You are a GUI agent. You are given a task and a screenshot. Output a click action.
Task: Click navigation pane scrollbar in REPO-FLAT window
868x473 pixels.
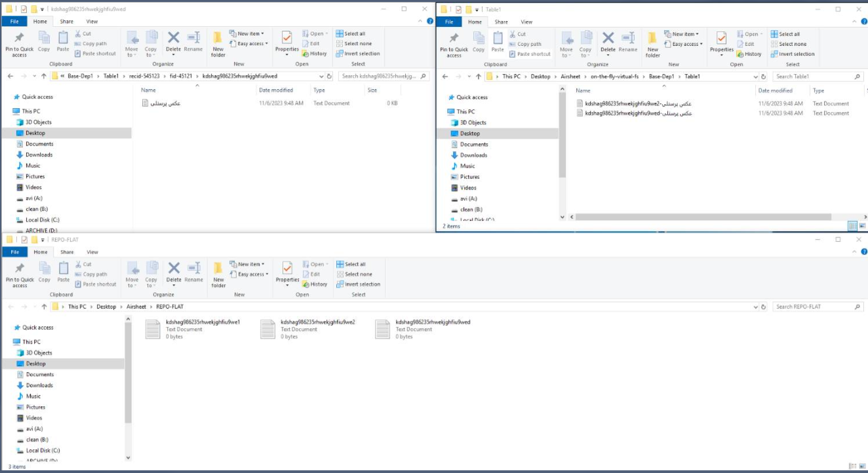click(128, 371)
